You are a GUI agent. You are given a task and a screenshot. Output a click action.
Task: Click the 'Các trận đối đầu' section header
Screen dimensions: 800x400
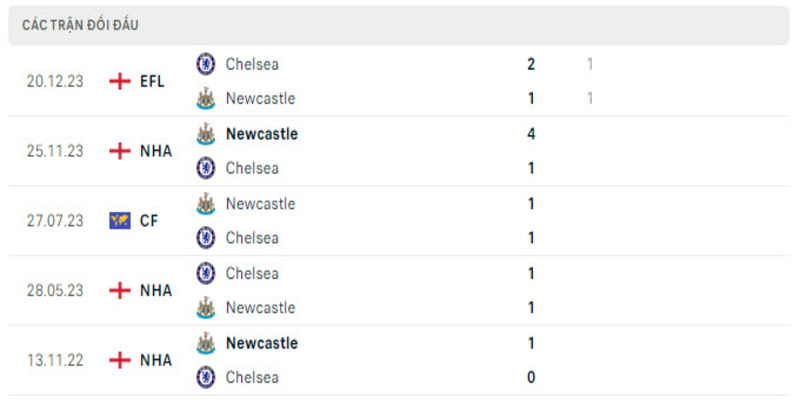pos(80,25)
